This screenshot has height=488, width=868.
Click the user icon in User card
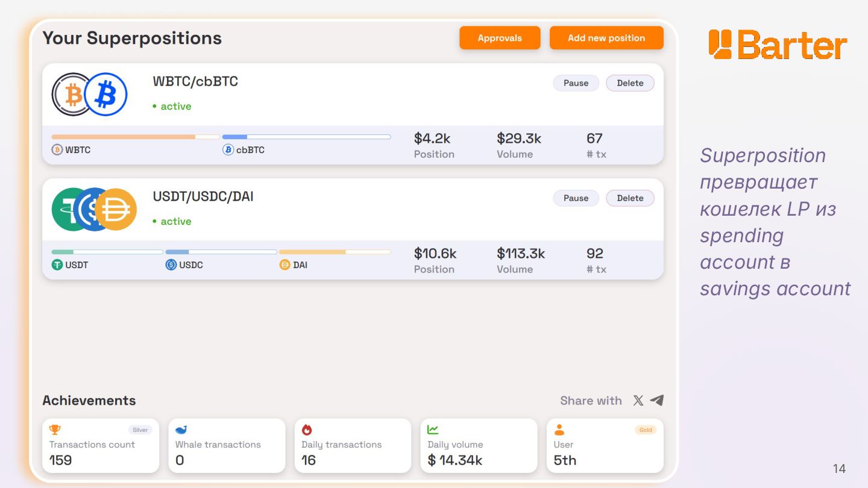tap(559, 430)
